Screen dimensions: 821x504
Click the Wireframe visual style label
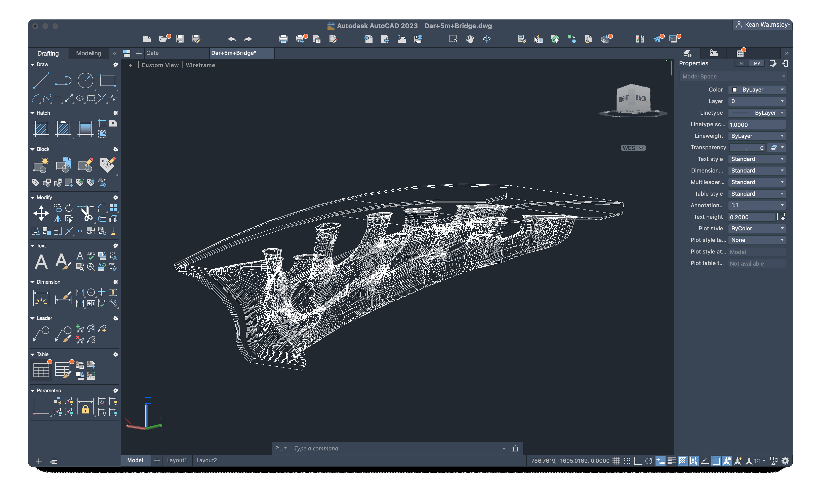click(200, 65)
